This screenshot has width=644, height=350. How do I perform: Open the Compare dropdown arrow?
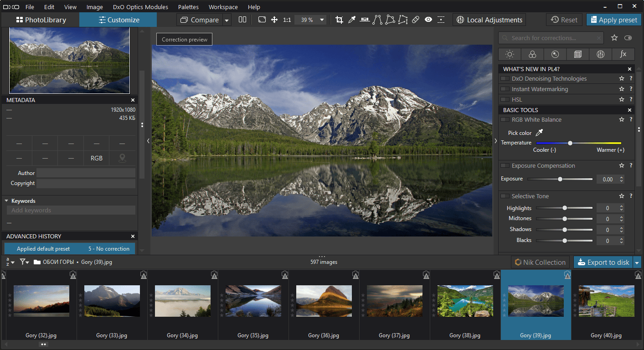[227, 20]
